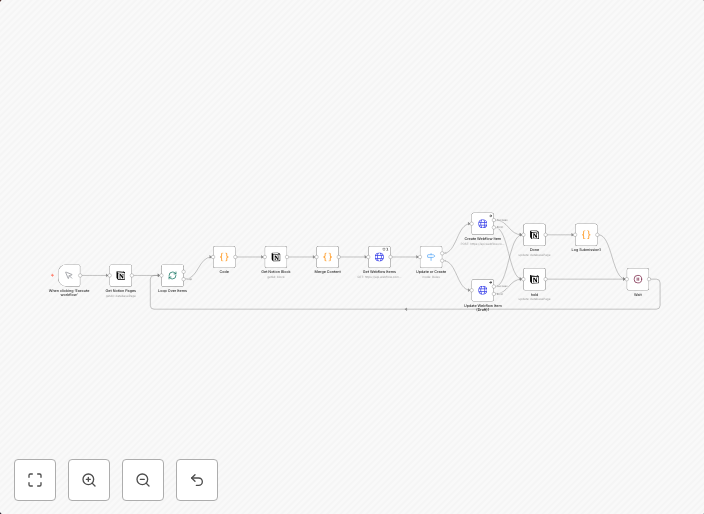704x514 pixels.
Task: Open the Update Webflow Item (Draft) node
Action: (483, 290)
